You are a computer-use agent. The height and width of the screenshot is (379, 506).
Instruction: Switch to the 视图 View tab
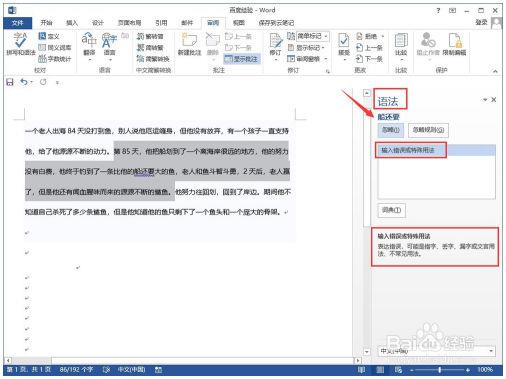(239, 23)
